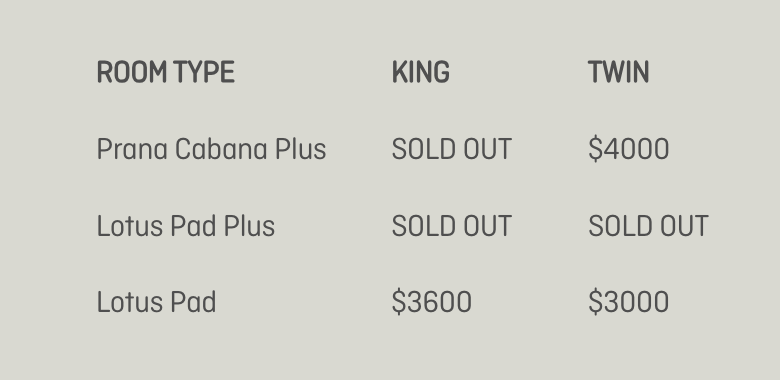
Task: Click the word Prana in first row
Action: (x=132, y=149)
